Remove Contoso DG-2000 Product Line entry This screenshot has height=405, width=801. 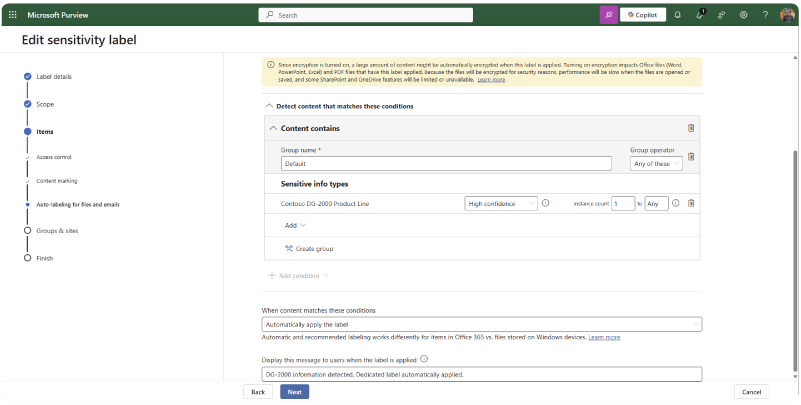[690, 203]
